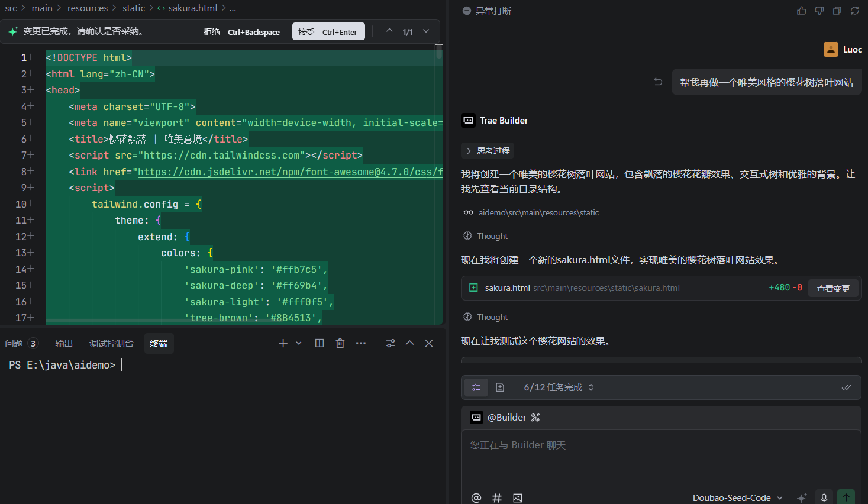Reject the changes with 拒绝 button
This screenshot has width=868, height=504.
(x=241, y=32)
